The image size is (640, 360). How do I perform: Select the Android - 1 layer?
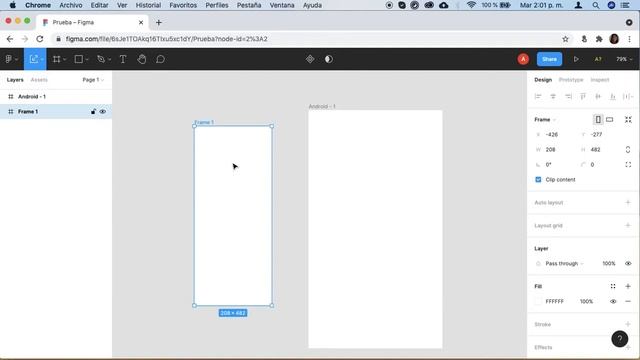[x=56, y=96]
